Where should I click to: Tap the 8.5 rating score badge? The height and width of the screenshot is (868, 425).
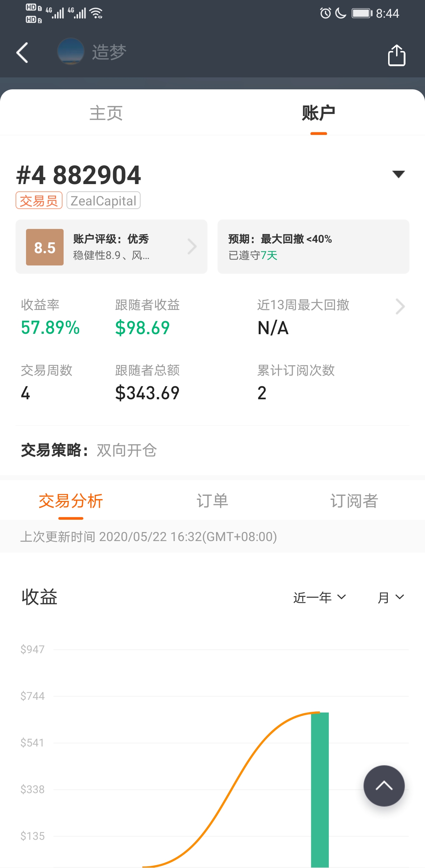pyautogui.click(x=45, y=247)
